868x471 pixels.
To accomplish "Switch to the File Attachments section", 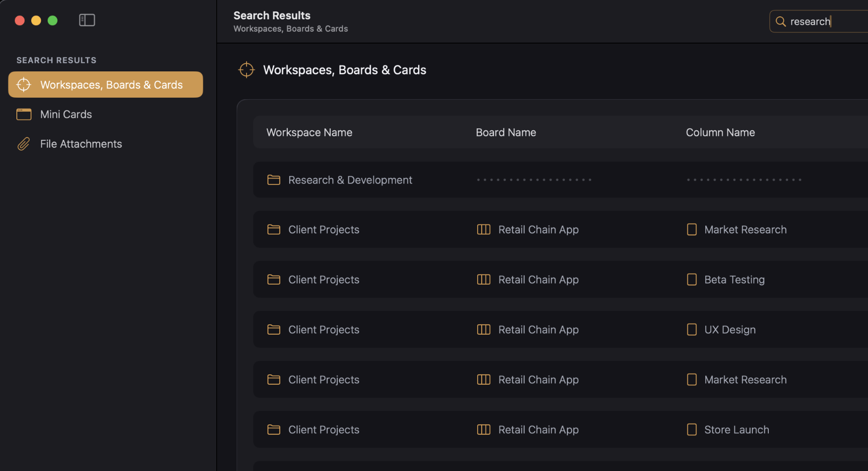I will (x=81, y=144).
